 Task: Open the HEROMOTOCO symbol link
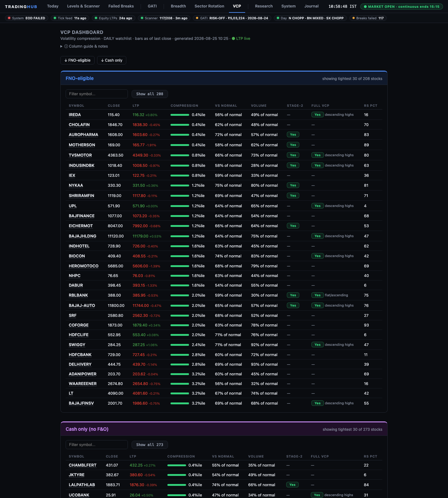click(83, 266)
